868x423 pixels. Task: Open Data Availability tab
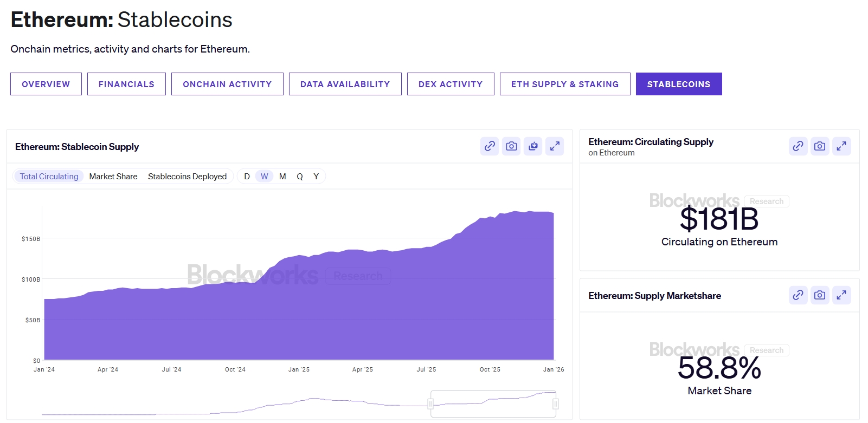tap(345, 84)
